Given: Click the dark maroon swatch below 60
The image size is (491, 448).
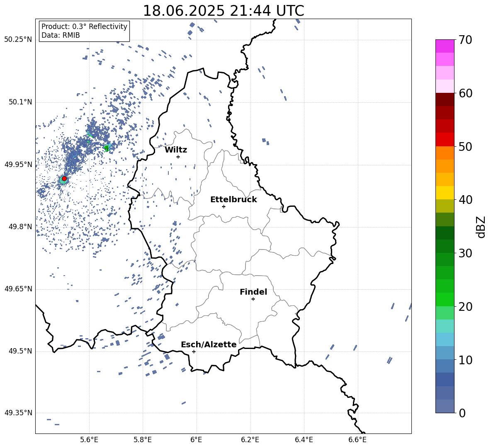Looking at the screenshot, I should click(445, 99).
